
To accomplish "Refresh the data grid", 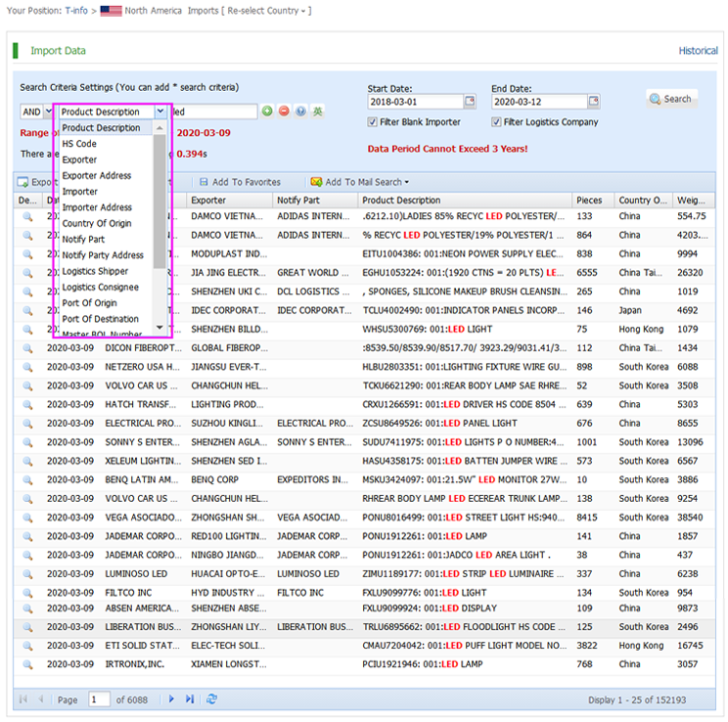I will point(211,699).
